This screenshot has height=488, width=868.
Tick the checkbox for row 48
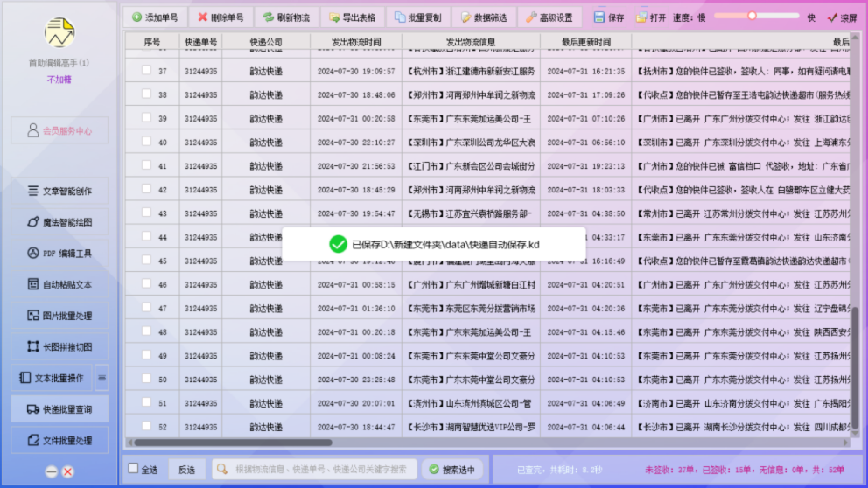click(146, 331)
